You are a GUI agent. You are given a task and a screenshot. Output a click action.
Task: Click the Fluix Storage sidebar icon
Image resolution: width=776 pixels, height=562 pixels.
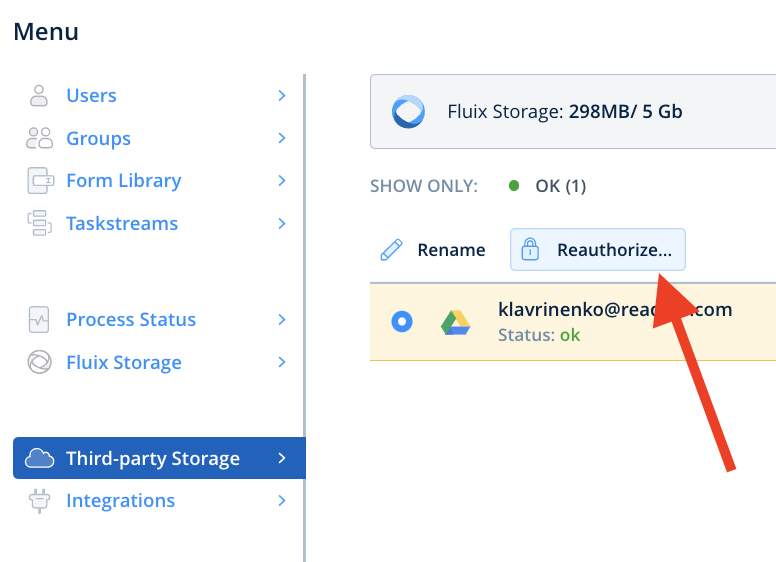39,362
